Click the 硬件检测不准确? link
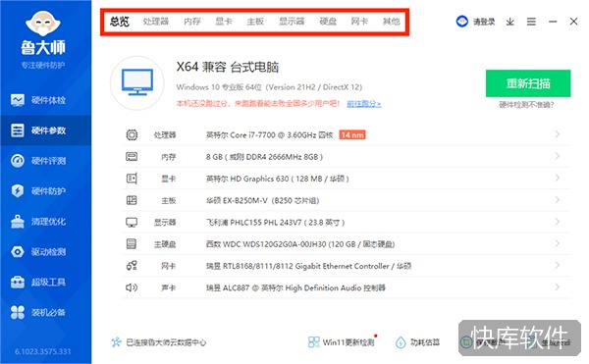589x364 pixels. (x=526, y=105)
